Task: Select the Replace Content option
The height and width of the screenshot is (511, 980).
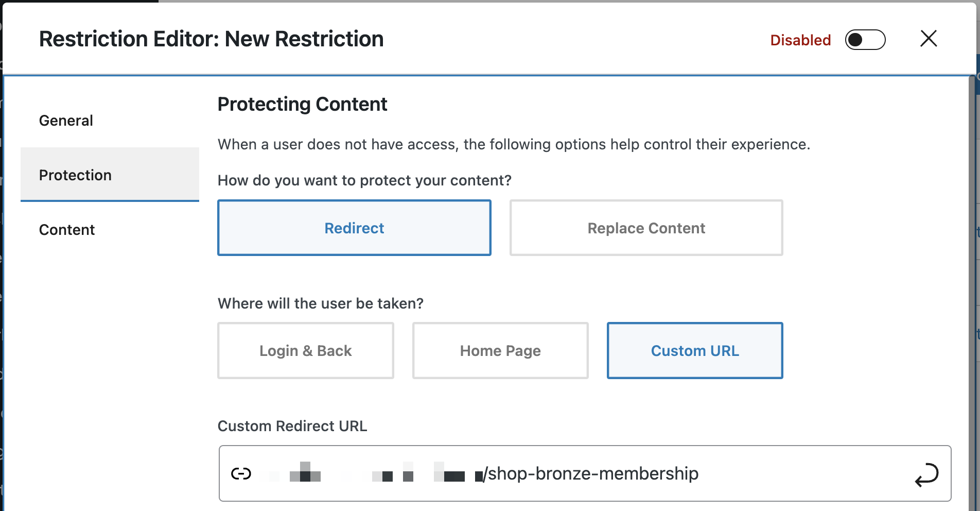Action: 646,228
